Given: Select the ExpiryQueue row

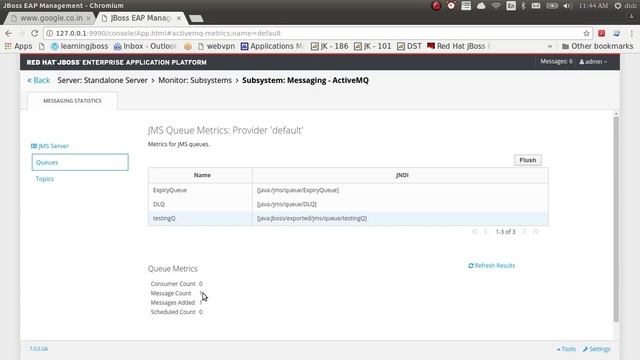Looking at the screenshot, I should [x=348, y=190].
